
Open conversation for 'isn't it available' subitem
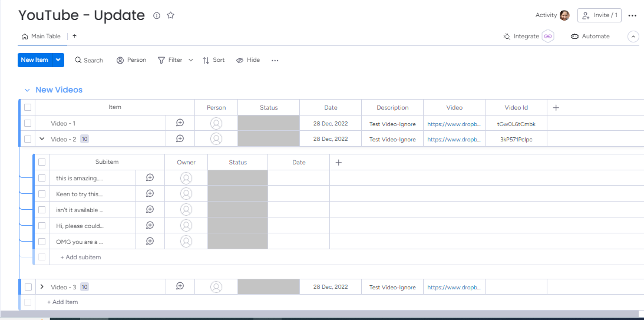pyautogui.click(x=150, y=209)
